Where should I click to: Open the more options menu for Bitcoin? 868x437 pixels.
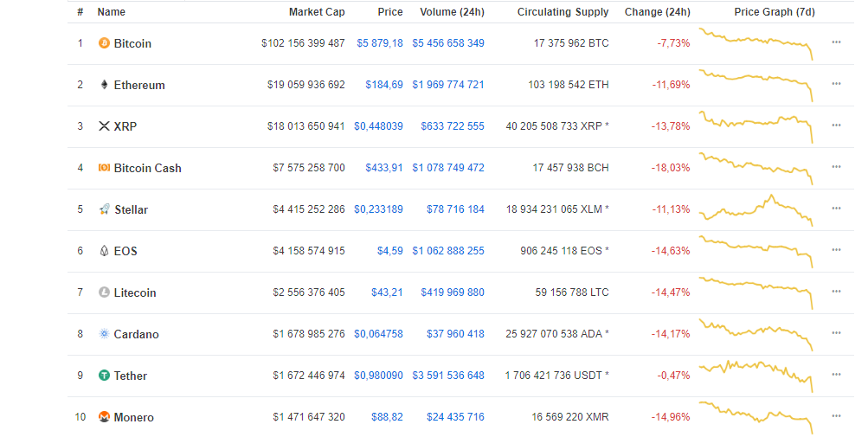836,42
